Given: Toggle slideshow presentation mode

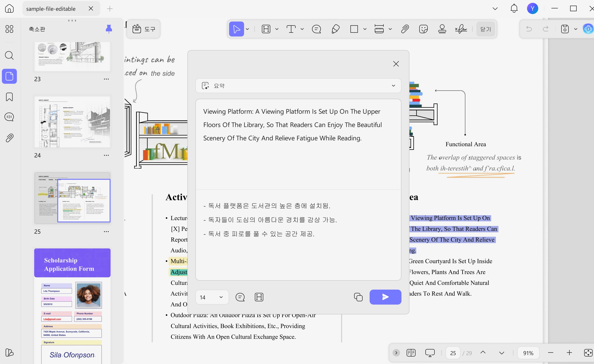Looking at the screenshot, I should coord(430,353).
